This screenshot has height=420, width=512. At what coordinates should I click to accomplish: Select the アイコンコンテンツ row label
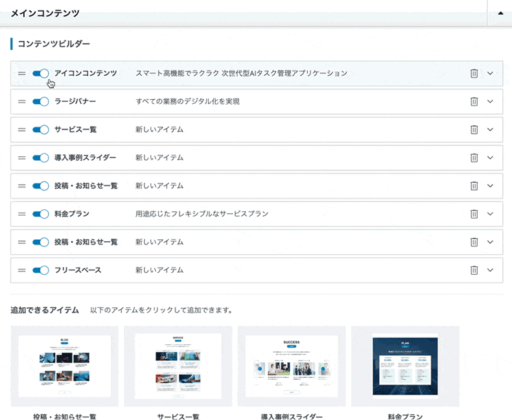pyautogui.click(x=86, y=73)
